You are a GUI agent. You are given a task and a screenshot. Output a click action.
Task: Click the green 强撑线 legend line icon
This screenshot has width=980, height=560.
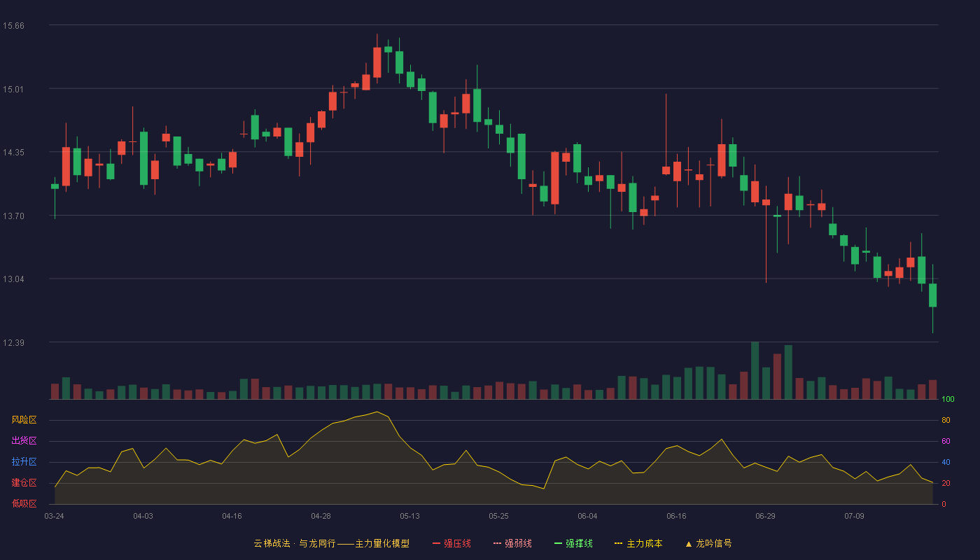click(559, 543)
